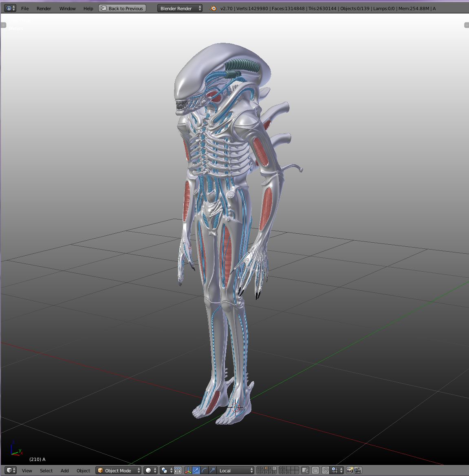Toggle the snap magnet icon
The height and width of the screenshot is (476, 469).
(x=325, y=470)
